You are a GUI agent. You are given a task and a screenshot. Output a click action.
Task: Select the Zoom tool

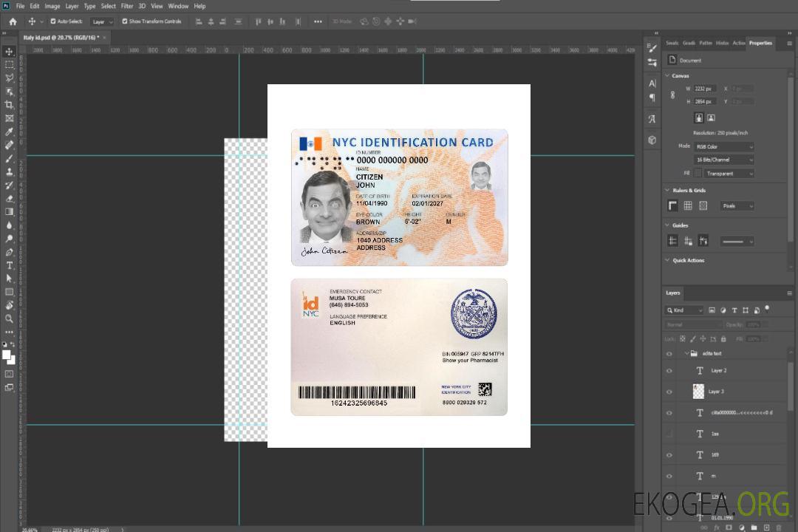[x=9, y=318]
